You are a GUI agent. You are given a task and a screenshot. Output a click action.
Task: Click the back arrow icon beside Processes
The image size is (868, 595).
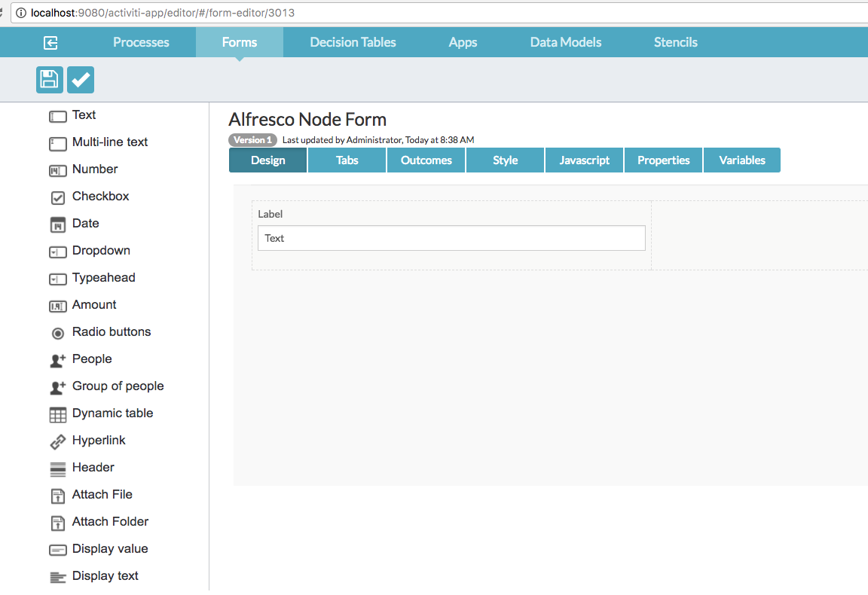(x=51, y=43)
